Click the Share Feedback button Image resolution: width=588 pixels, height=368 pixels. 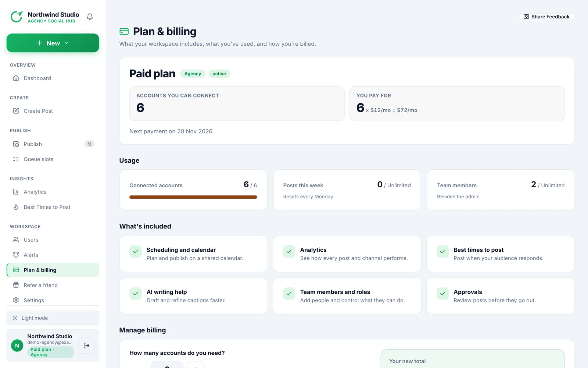pyautogui.click(x=546, y=17)
